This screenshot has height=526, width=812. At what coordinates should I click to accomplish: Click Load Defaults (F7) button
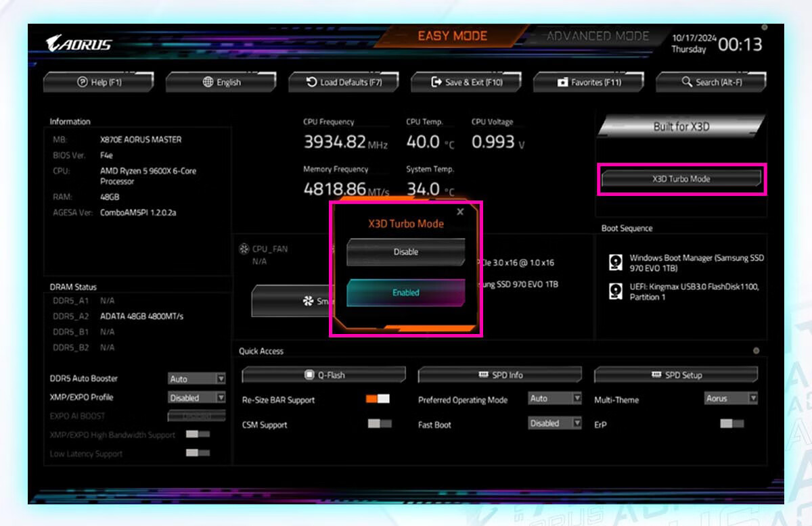344,82
